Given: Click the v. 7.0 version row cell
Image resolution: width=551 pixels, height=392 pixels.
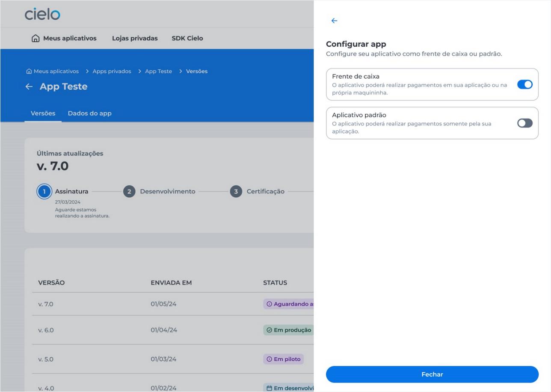Looking at the screenshot, I should [x=45, y=304].
